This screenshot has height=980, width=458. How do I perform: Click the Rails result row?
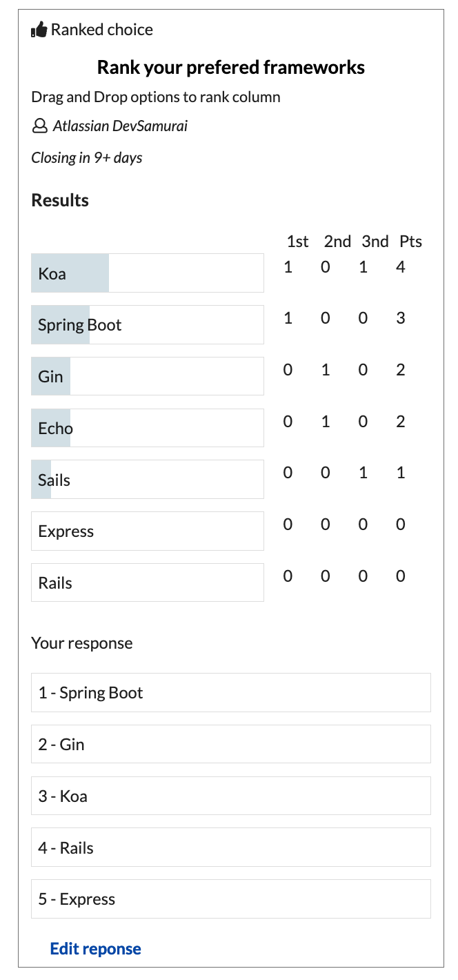click(x=147, y=583)
